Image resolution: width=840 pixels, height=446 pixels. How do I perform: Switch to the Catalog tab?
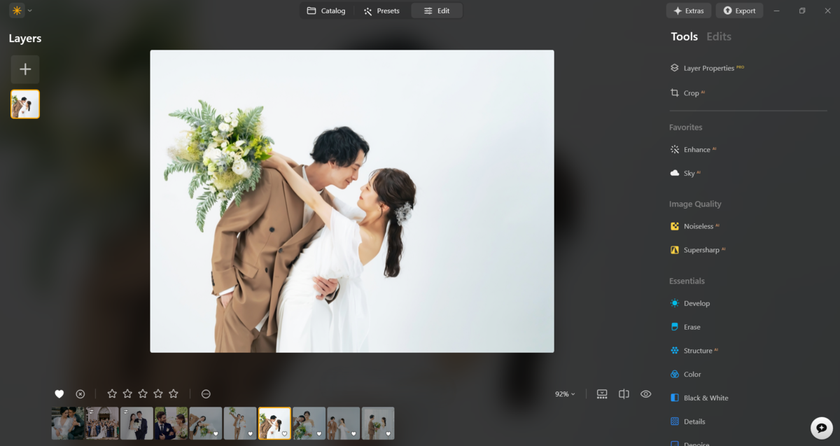326,11
